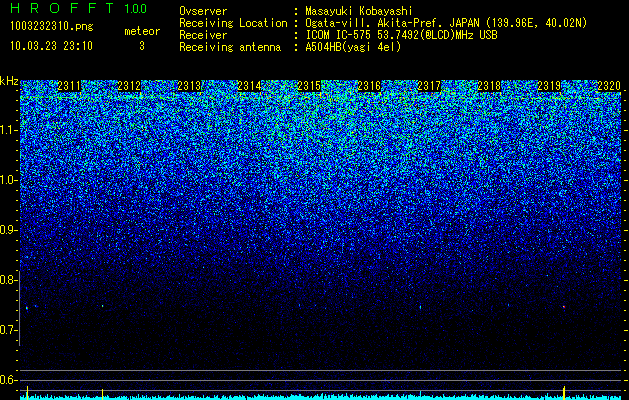Image resolution: width=629 pixels, height=400 pixels.
Task: Select the ICOM IC-575 53.7492 MHz USB text
Action: (x=401, y=35)
